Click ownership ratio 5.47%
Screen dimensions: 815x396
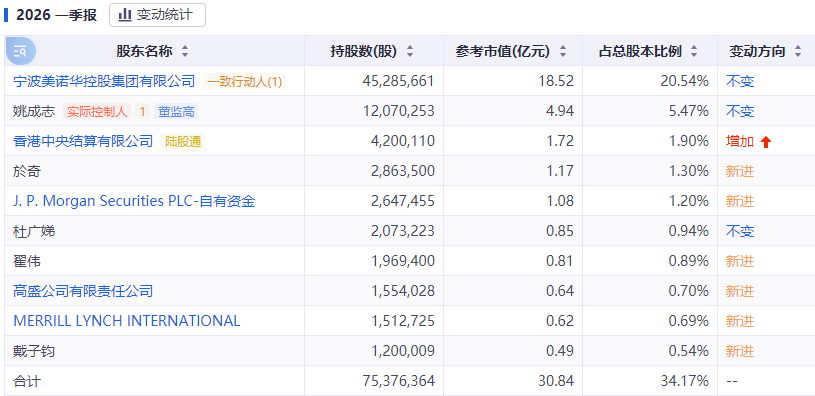click(689, 111)
